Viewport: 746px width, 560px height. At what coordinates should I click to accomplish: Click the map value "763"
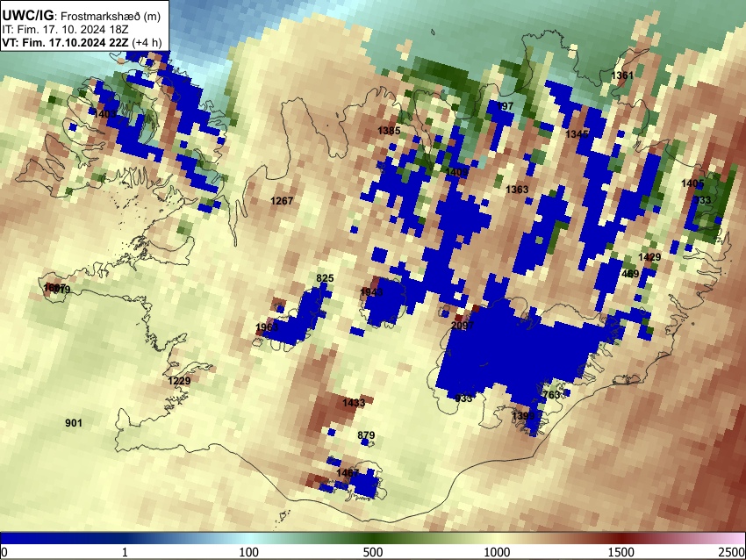click(551, 395)
